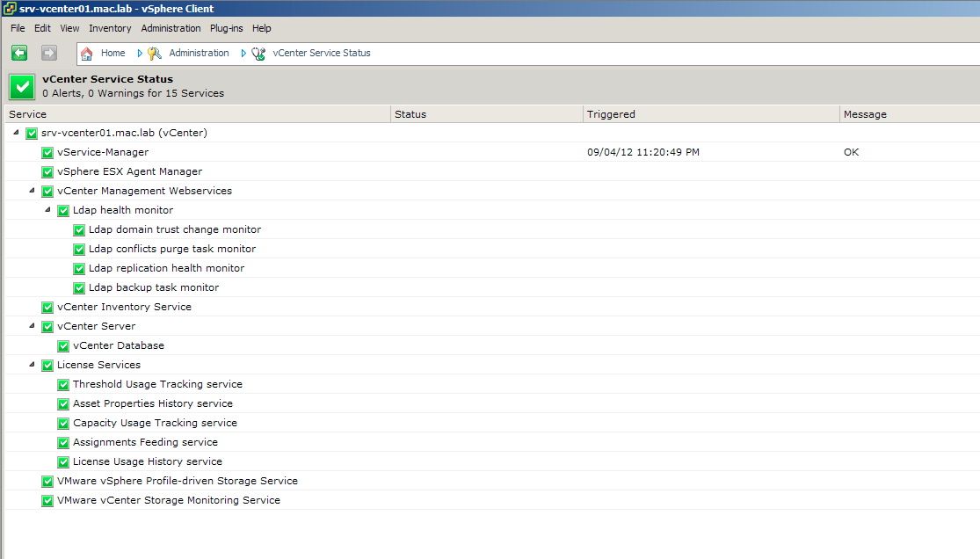
Task: Click status icon beside srv-vcenter01.mac.lab (vCenter)
Action: pos(32,134)
